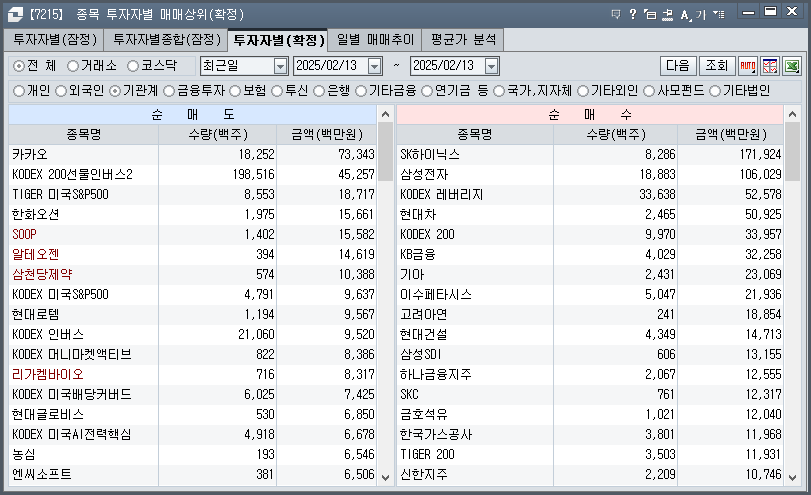The height and width of the screenshot is (495, 811).
Task: Click the 순매수 table's scrollbar thumb
Action: tap(792, 152)
